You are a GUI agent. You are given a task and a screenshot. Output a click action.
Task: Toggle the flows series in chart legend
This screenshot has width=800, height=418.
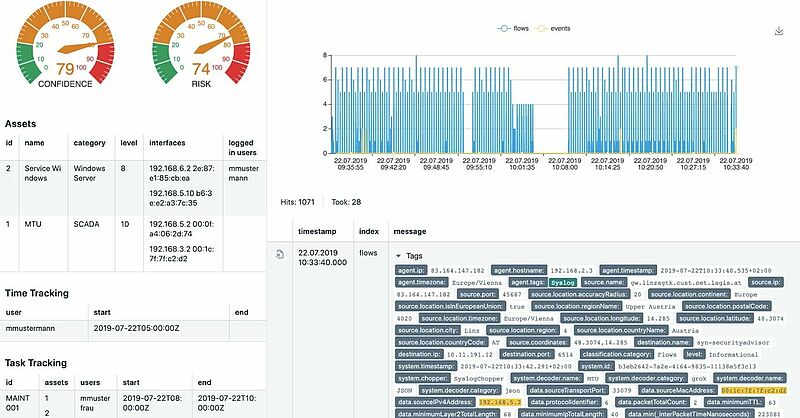(x=513, y=29)
